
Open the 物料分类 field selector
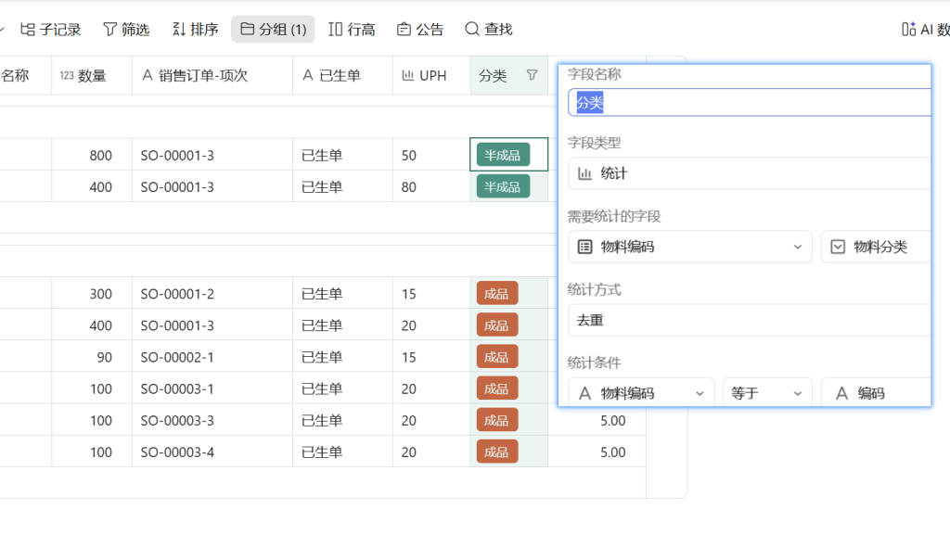[876, 247]
